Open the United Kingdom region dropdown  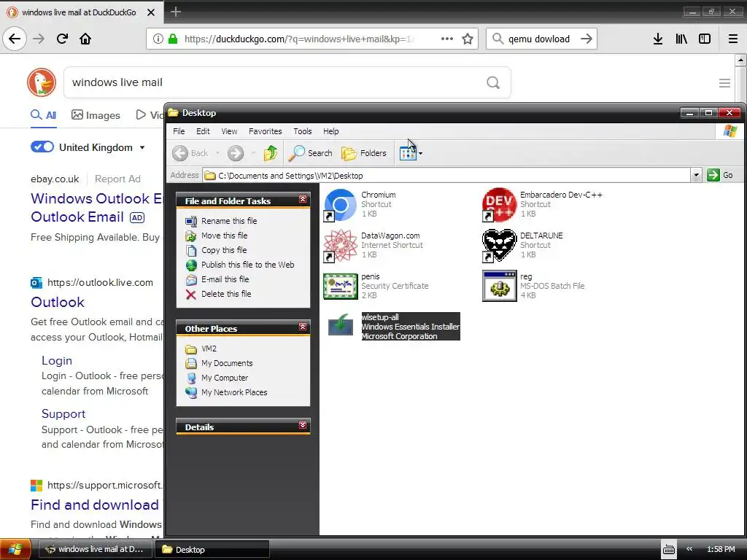[142, 148]
